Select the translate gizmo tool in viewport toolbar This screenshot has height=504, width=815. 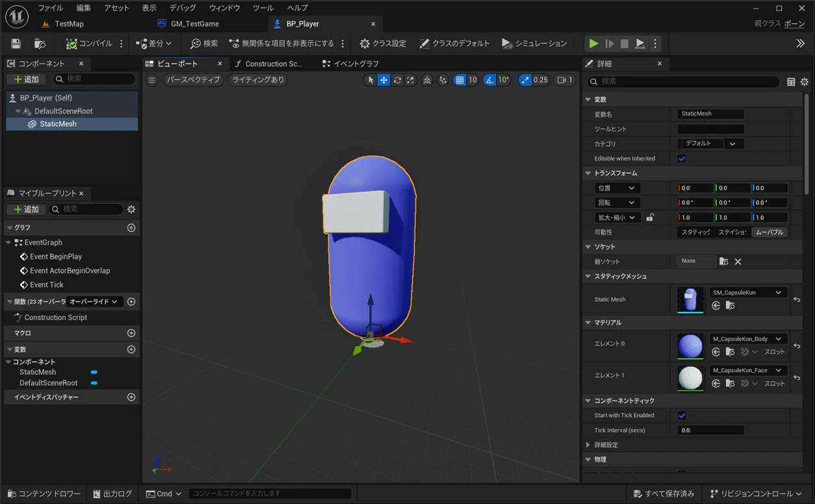point(384,80)
